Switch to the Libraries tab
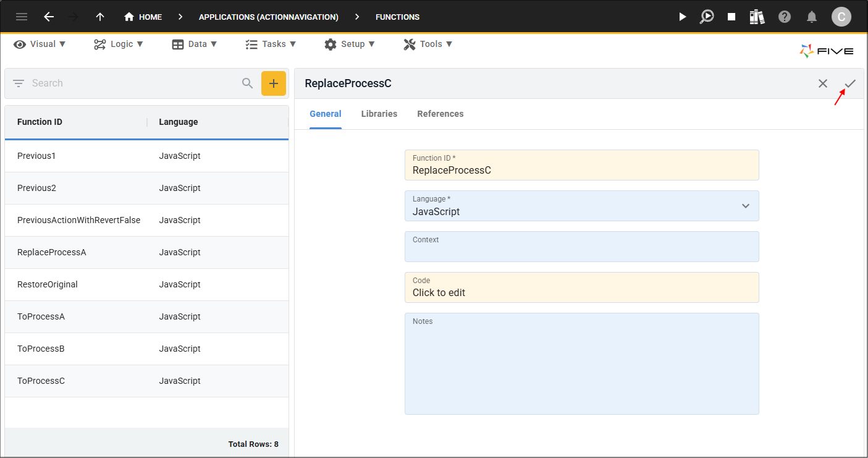This screenshot has height=458, width=868. (x=379, y=114)
